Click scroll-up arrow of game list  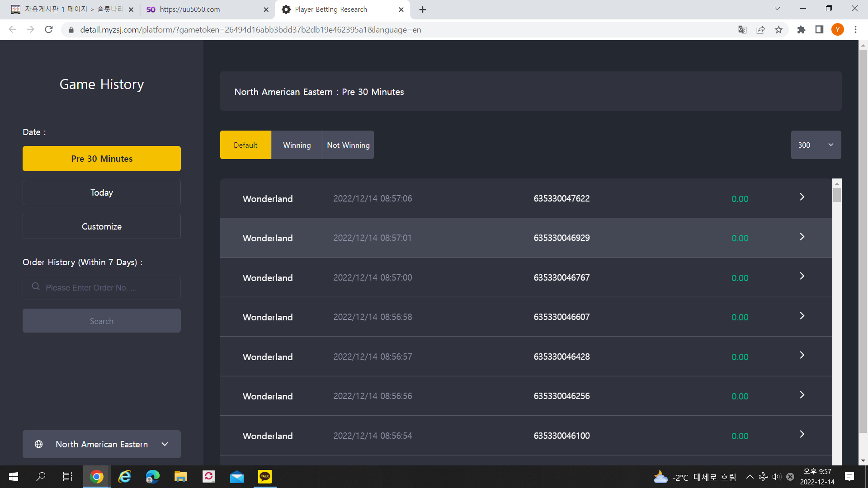[x=837, y=183]
